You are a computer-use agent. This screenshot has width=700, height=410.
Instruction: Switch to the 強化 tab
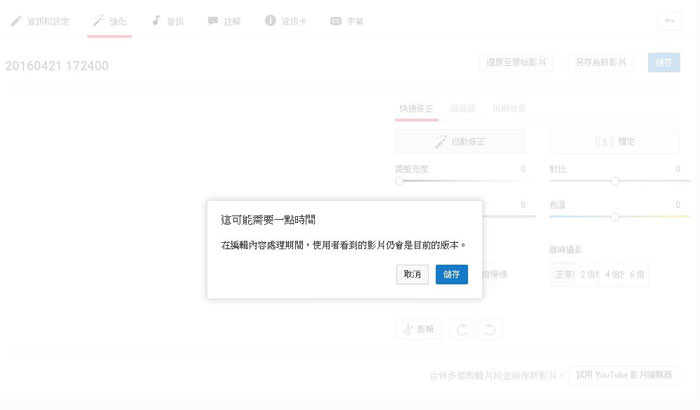(109, 20)
